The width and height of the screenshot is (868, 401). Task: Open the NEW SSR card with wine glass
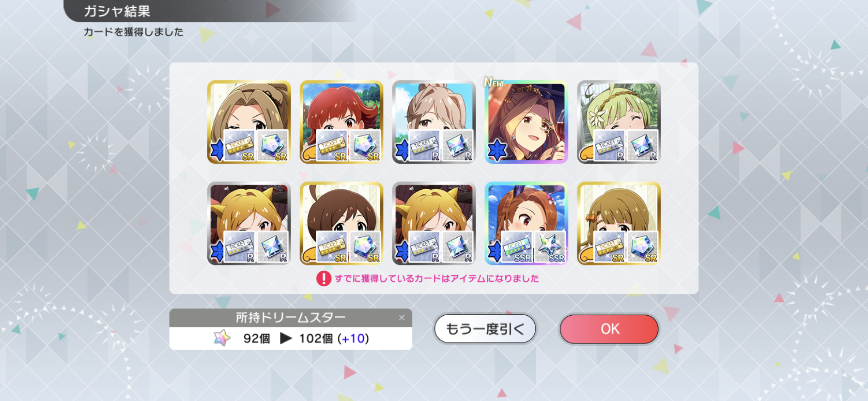pos(526,122)
